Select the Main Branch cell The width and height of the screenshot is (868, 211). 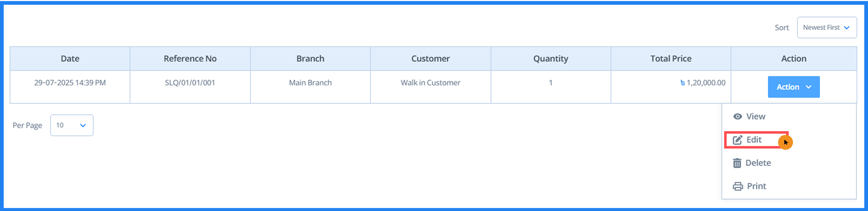pyautogui.click(x=310, y=82)
